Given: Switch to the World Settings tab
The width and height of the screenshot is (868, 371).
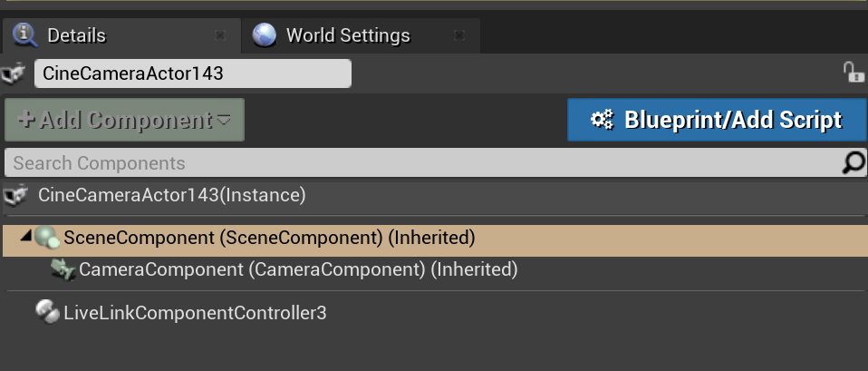Looking at the screenshot, I should [348, 35].
